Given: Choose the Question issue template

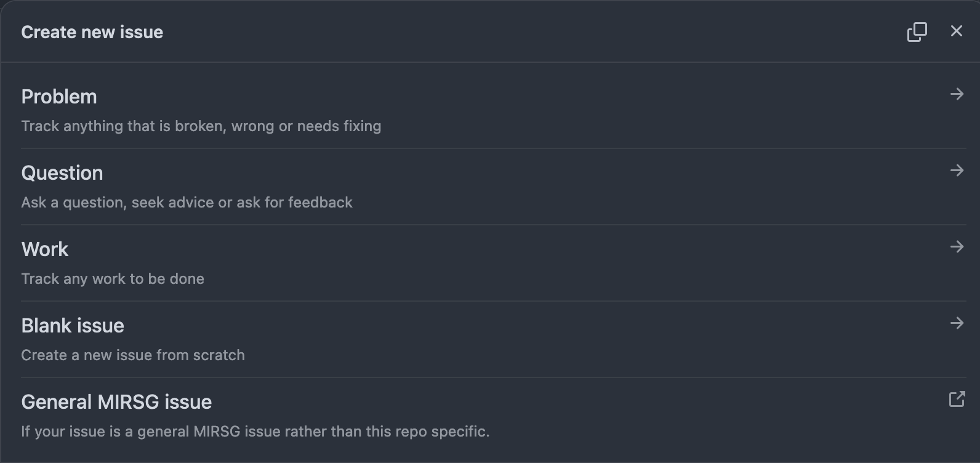Looking at the screenshot, I should (x=62, y=173).
